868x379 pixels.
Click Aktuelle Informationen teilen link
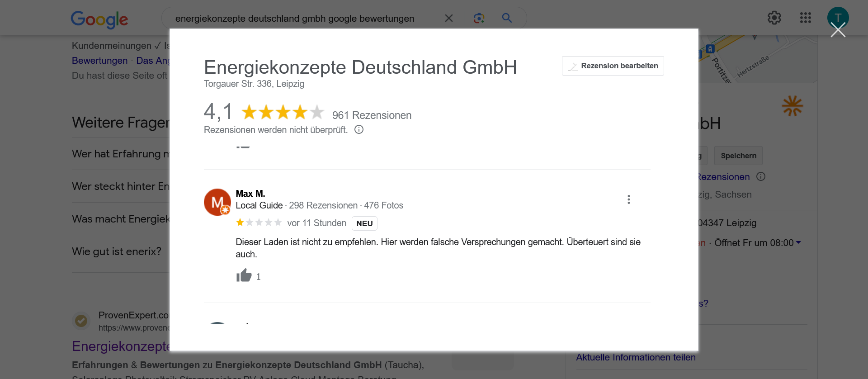click(635, 357)
